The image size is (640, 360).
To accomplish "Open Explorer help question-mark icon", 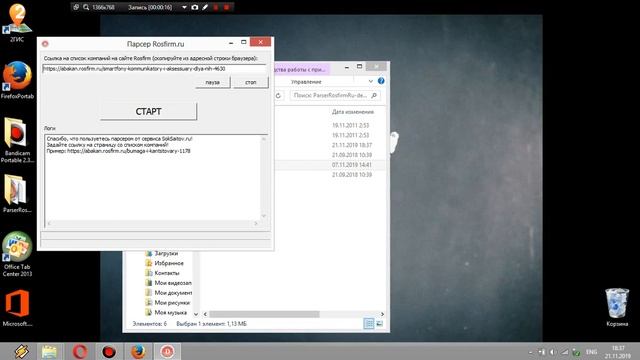I will (x=381, y=81).
